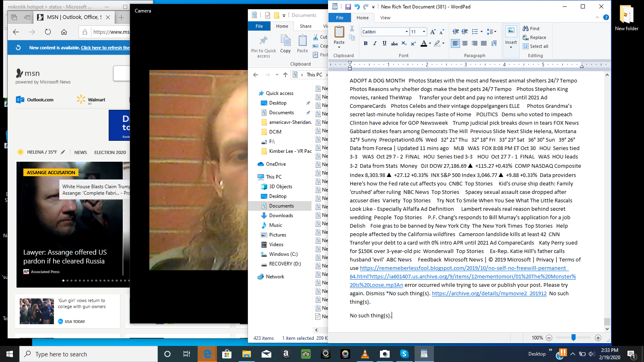The image size is (644, 362).
Task: Adjust the WordPad zoom slider handle
Action: coord(574,338)
